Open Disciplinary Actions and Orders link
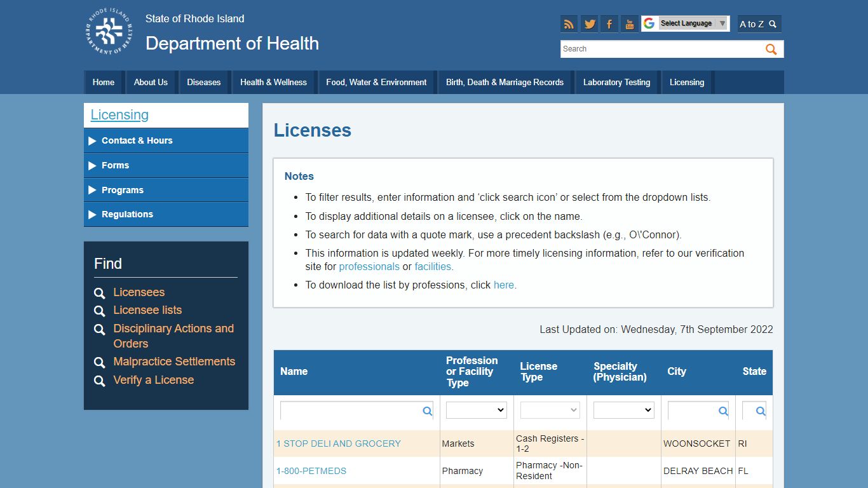Image resolution: width=868 pixels, height=488 pixels. pos(173,336)
